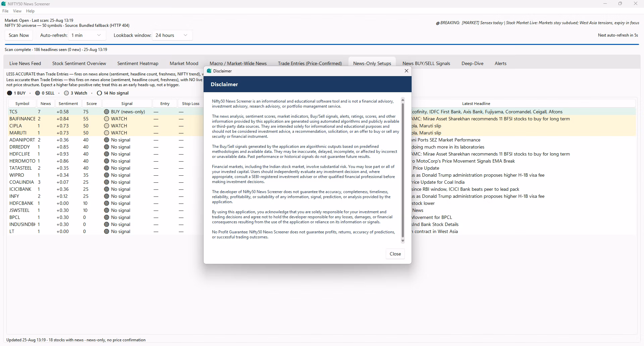
Task: Click No signal icon in ICICIBANK row
Action: [x=106, y=189]
